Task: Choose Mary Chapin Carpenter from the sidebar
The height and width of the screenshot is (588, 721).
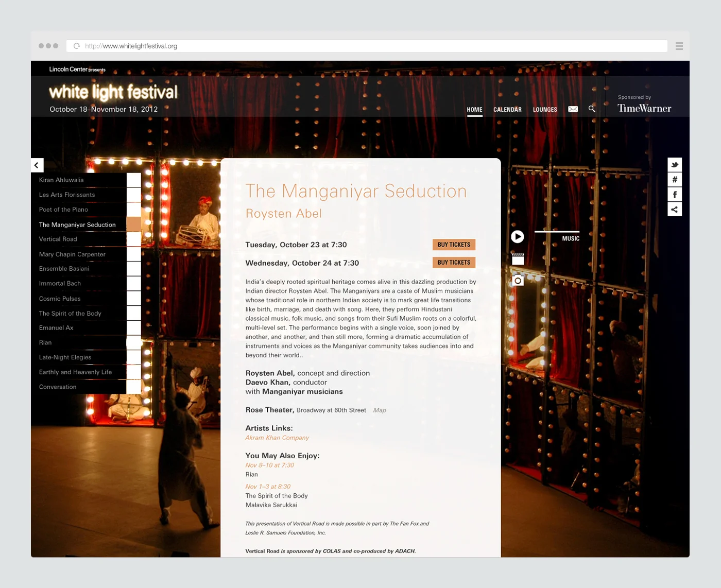Action: point(72,254)
